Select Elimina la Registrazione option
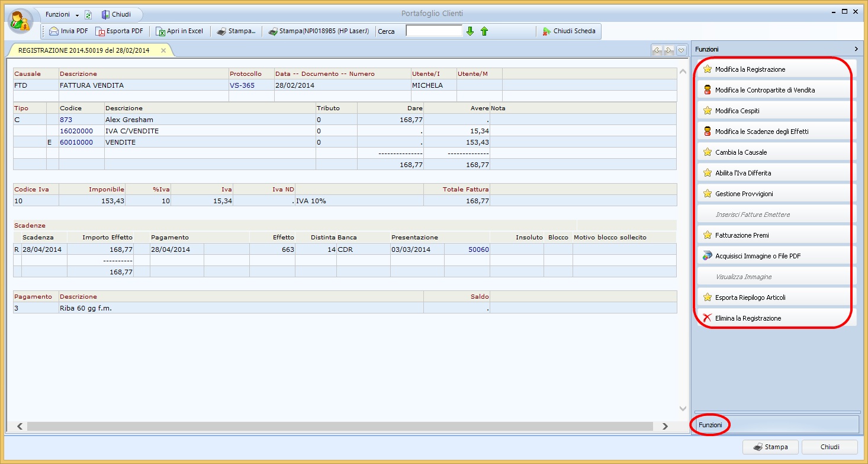868x464 pixels. [x=748, y=318]
